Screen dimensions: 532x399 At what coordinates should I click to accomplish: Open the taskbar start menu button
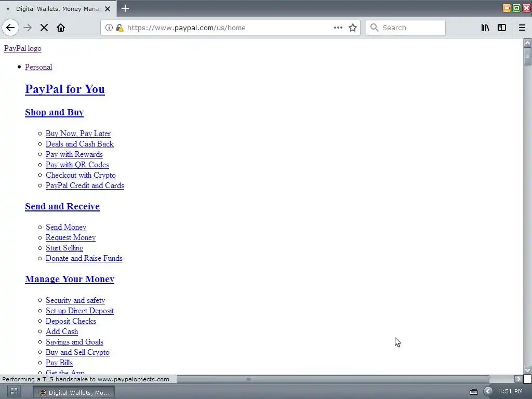pyautogui.click(x=14, y=392)
